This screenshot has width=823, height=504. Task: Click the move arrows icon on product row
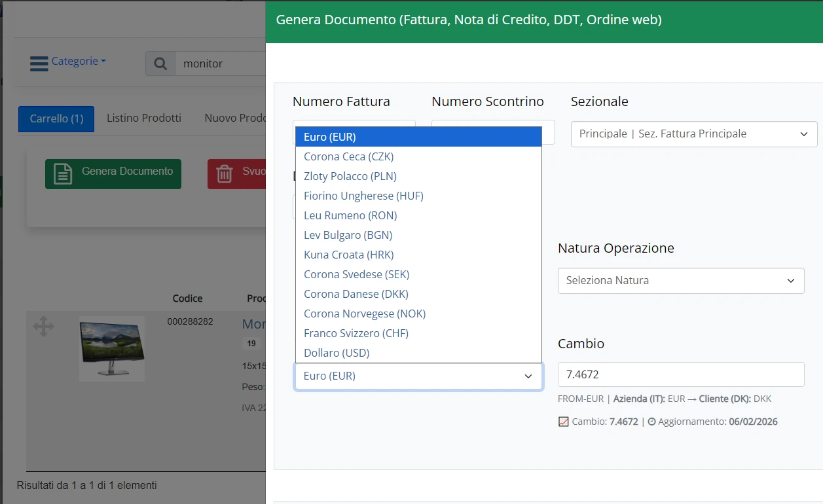click(43, 326)
